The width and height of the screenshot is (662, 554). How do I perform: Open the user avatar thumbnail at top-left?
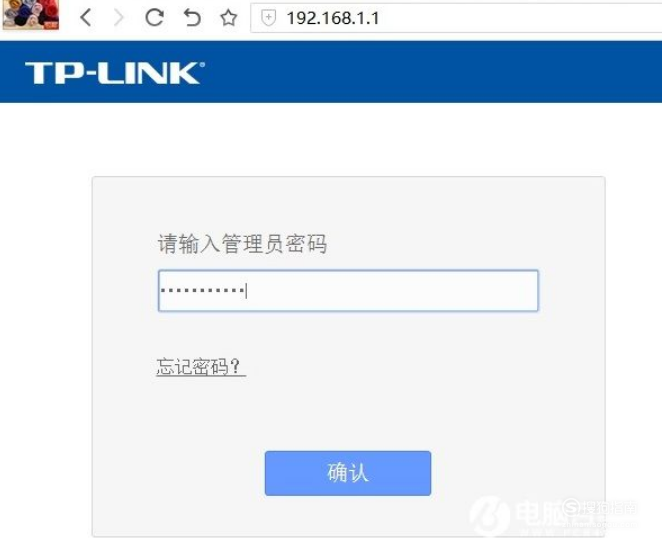(x=30, y=15)
